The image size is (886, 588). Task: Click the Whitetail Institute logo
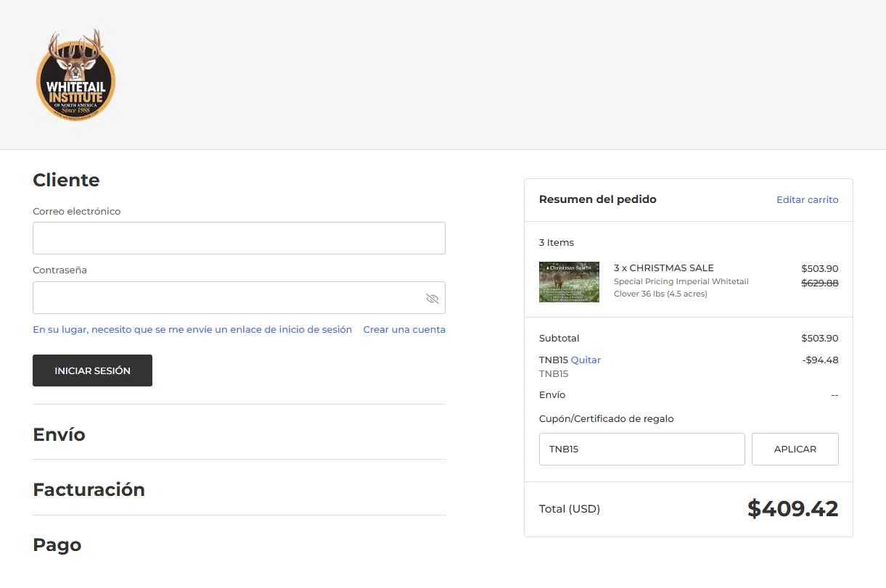pyautogui.click(x=75, y=75)
